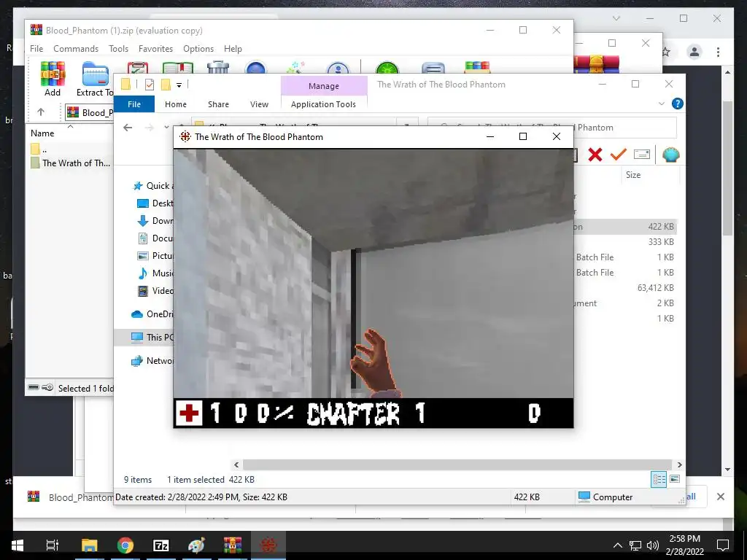Open Windows Start menu
Image resolution: width=747 pixels, height=560 pixels.
click(18, 545)
